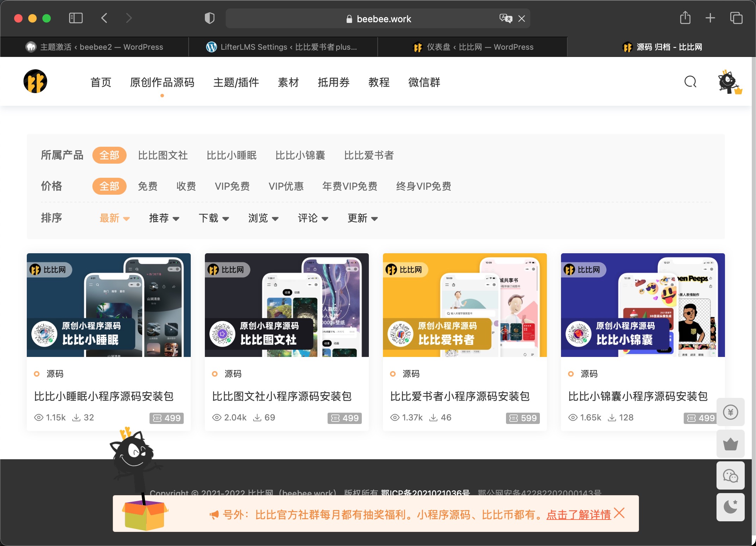
Task: Open 比比图文社 card thumbnail
Action: click(x=287, y=305)
